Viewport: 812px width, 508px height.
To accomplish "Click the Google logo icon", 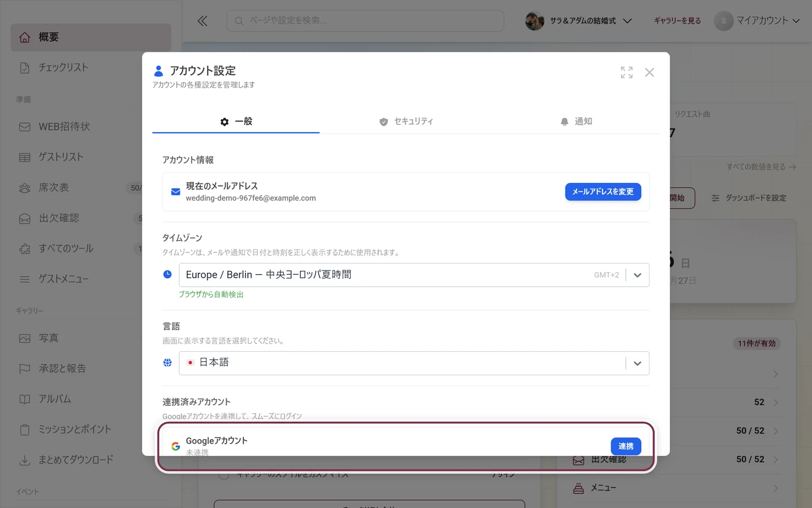I will [175, 446].
